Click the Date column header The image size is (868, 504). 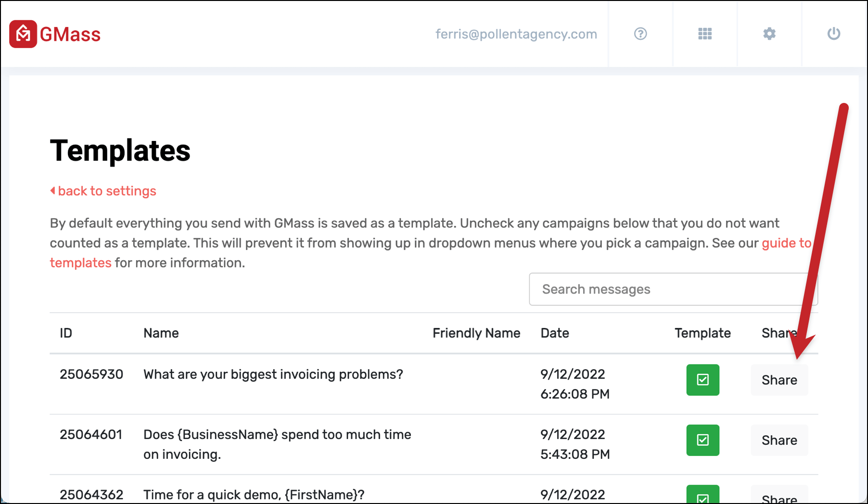pyautogui.click(x=555, y=333)
